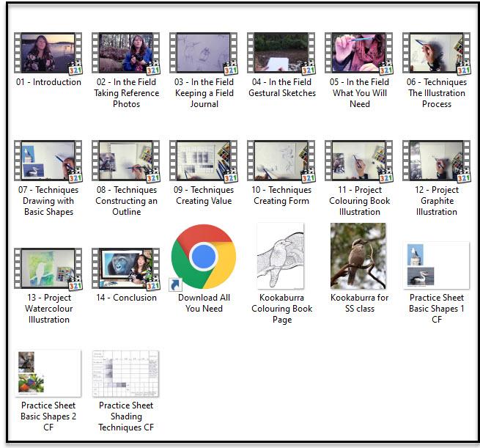Click the file name '01 - Introduction'
The width and height of the screenshot is (480, 448).
48,82
